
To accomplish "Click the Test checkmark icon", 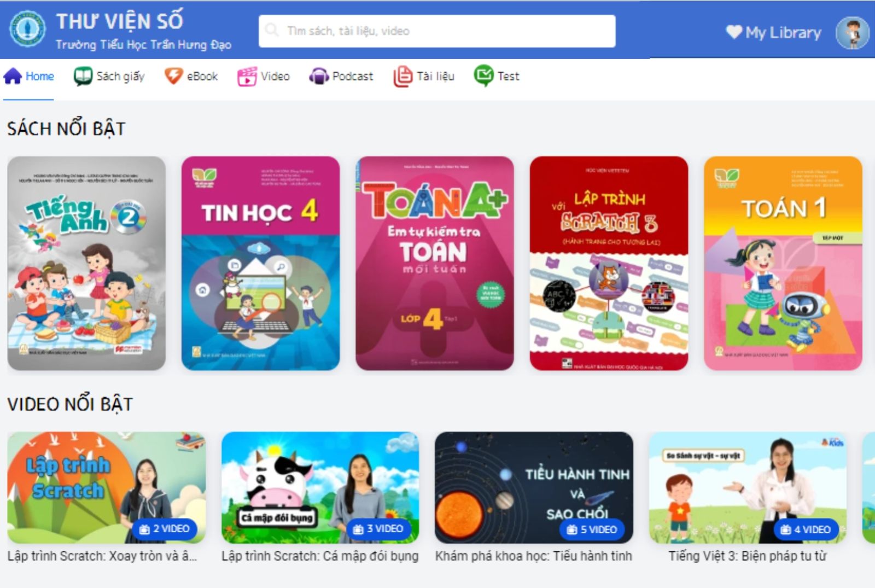I will click(483, 76).
